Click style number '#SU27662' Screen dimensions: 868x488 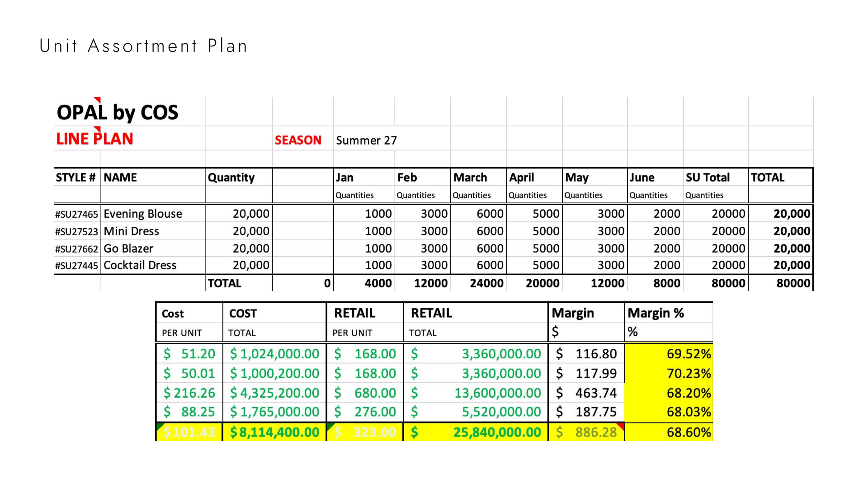pos(76,249)
